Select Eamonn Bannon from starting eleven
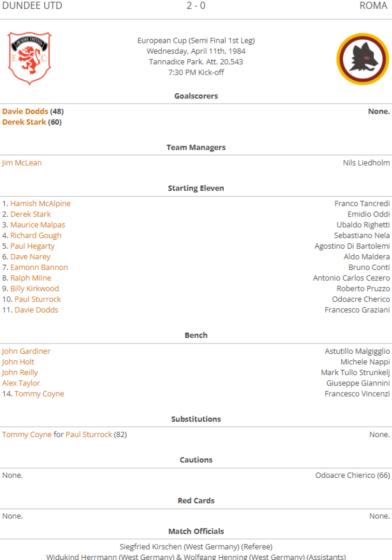The height and width of the screenshot is (560, 392). pos(39,267)
